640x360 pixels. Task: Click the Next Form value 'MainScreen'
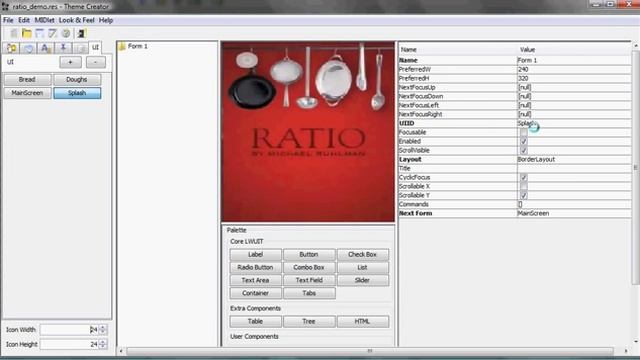coord(574,213)
